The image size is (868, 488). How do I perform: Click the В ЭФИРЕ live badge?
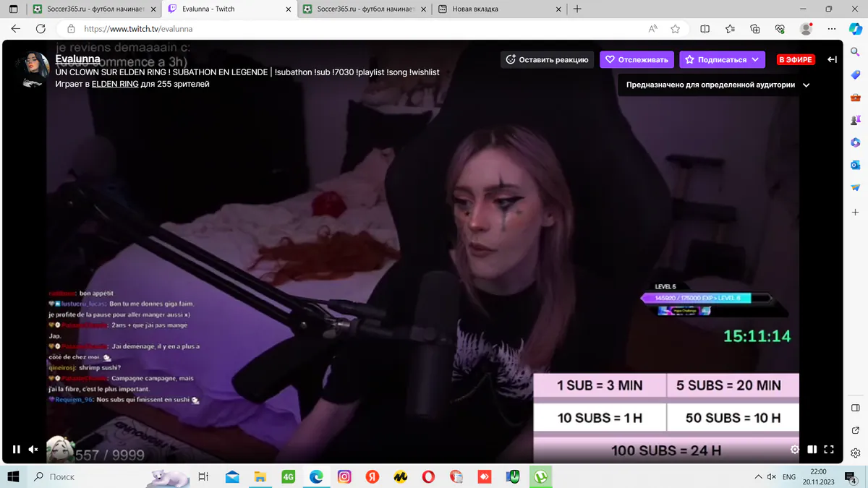[796, 59]
